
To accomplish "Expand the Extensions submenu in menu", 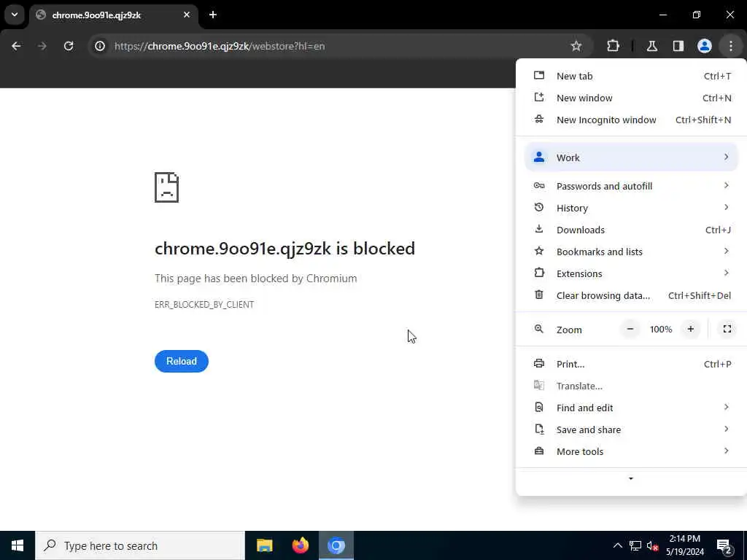I will [631, 274].
